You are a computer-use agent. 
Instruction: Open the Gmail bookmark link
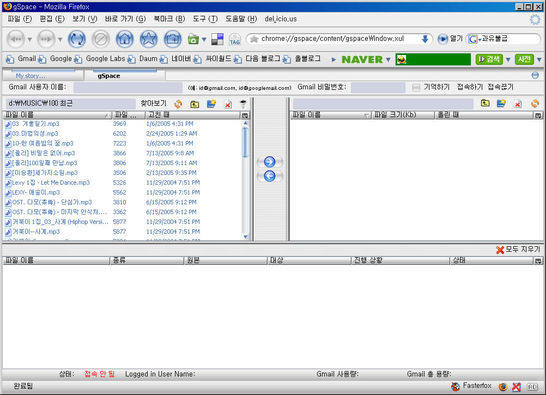[x=22, y=59]
